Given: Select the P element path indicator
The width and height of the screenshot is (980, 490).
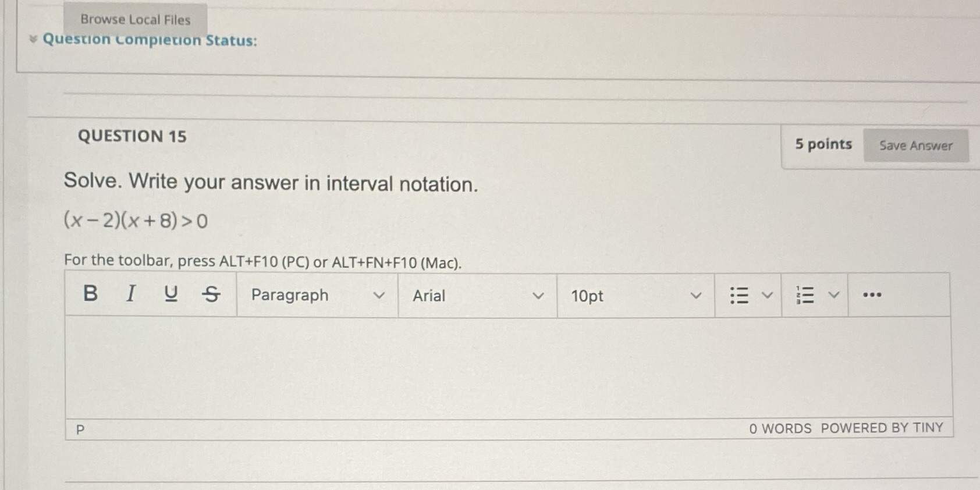Looking at the screenshot, I should pos(81,429).
